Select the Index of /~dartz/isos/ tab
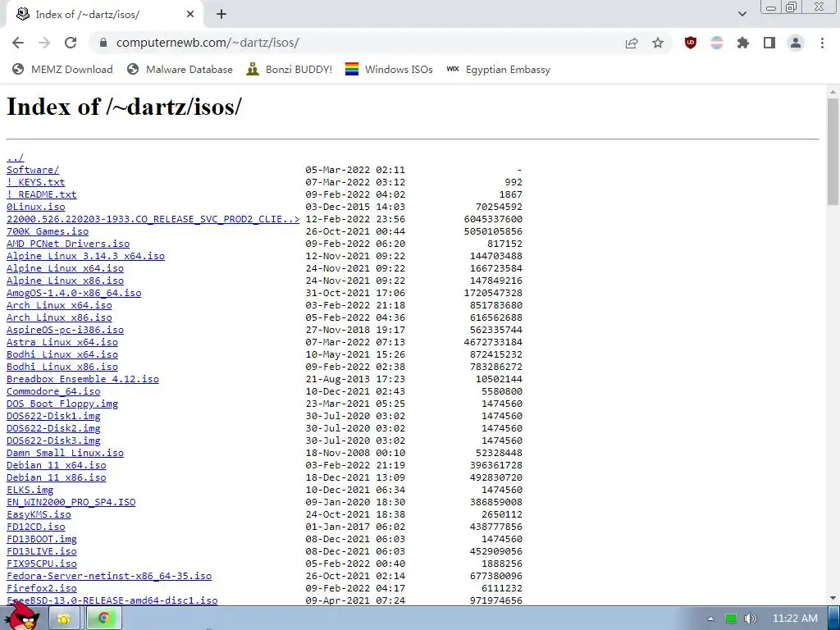Screen dimensions: 840x630 104,15
